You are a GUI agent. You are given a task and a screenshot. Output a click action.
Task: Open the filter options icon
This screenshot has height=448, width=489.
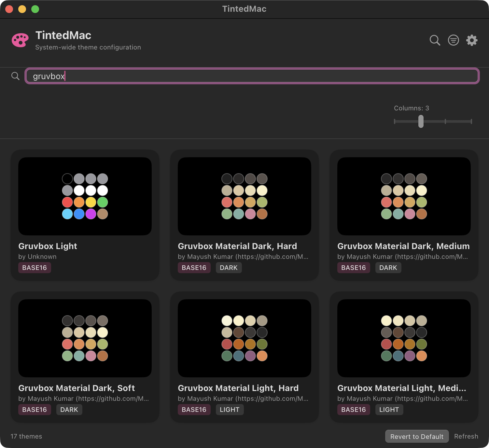[454, 40]
